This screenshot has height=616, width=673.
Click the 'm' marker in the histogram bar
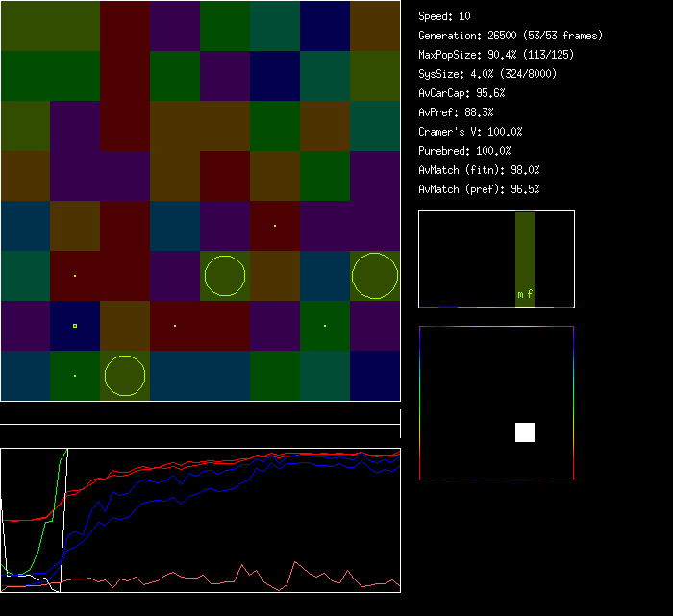point(520,295)
